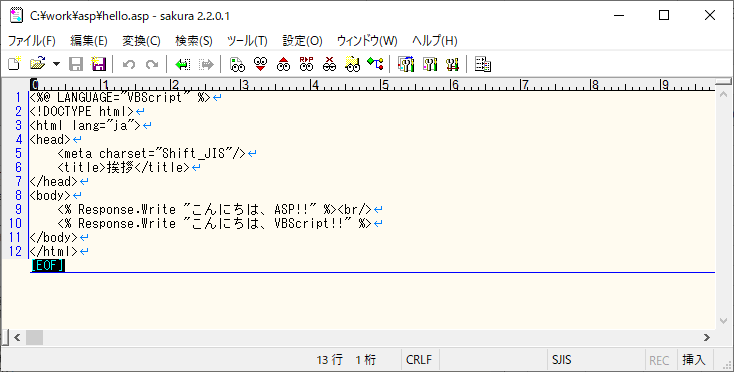The width and height of the screenshot is (734, 372).
Task: Go back in jump history, green arrow
Action: coord(182,64)
